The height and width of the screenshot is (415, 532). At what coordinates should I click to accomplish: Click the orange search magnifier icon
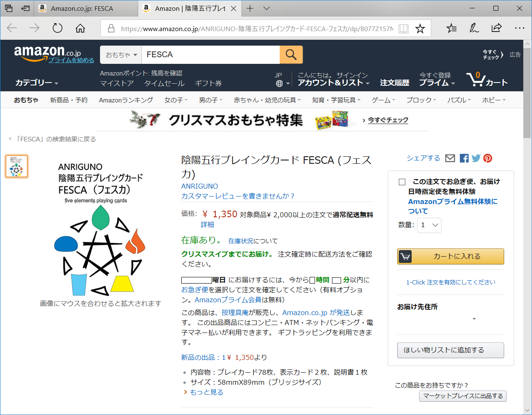291,54
